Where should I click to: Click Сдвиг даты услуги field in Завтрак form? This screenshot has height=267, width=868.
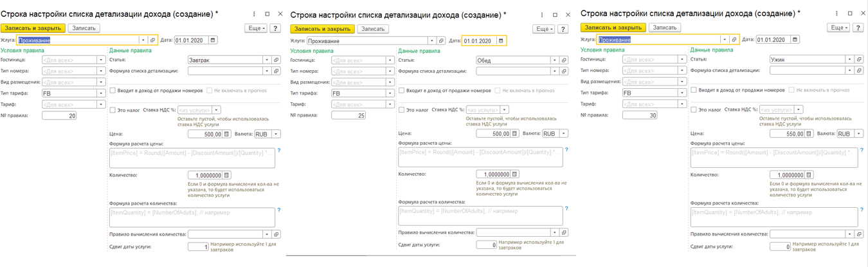(199, 247)
